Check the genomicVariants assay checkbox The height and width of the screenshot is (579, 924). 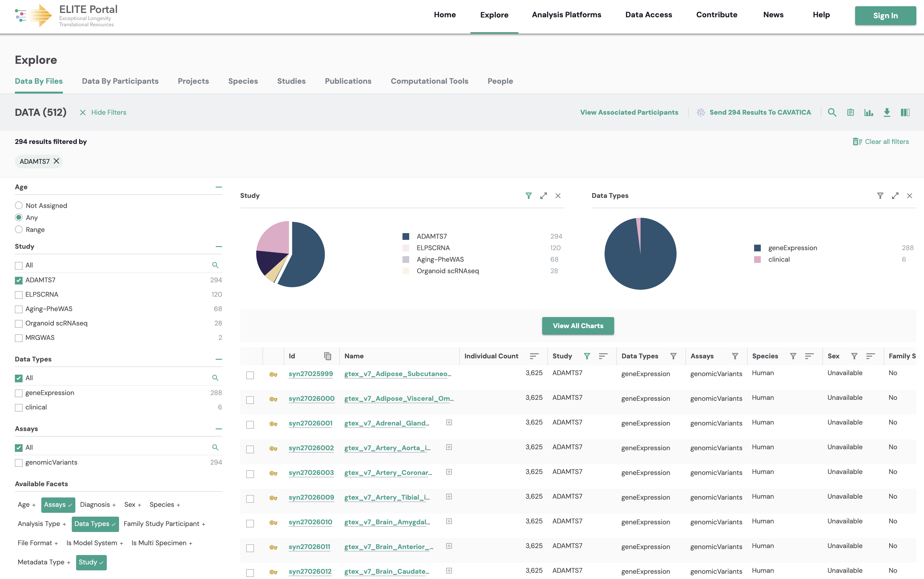18,463
